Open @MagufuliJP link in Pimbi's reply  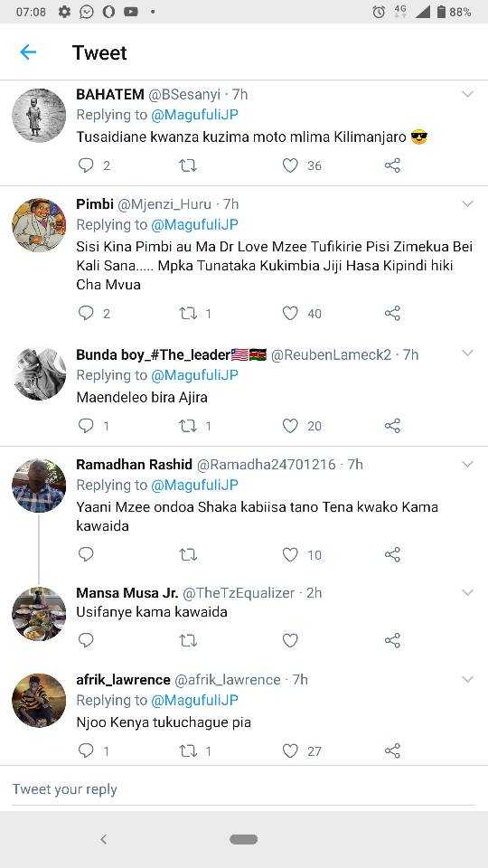194,224
